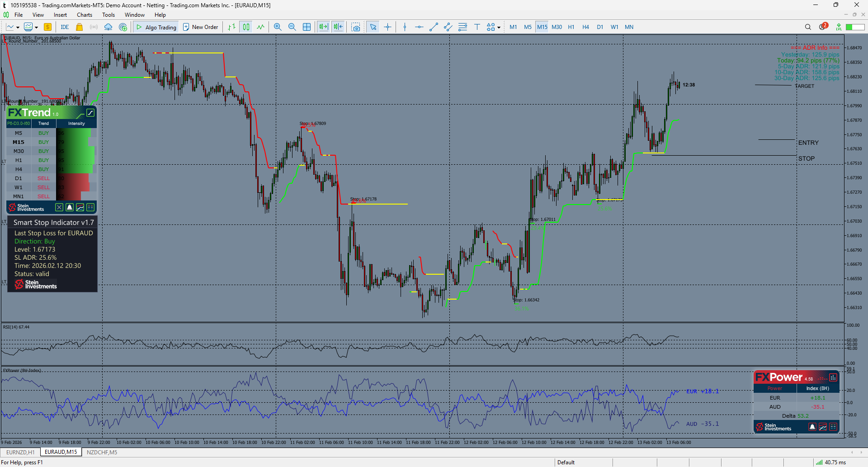The height and width of the screenshot is (467, 868).
Task: Open community notifications with red badge
Action: tap(823, 27)
